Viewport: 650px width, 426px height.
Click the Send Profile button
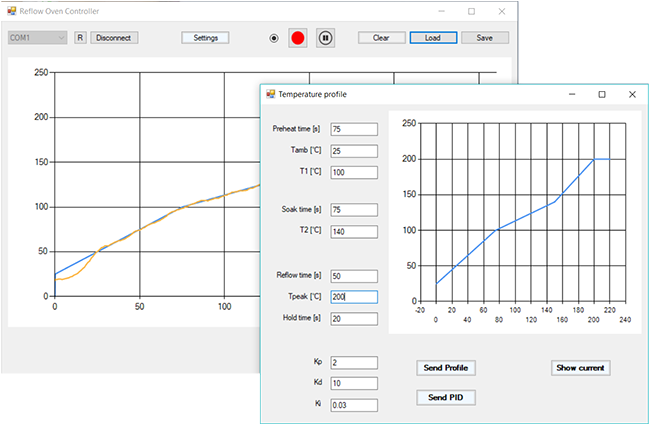[x=446, y=368]
